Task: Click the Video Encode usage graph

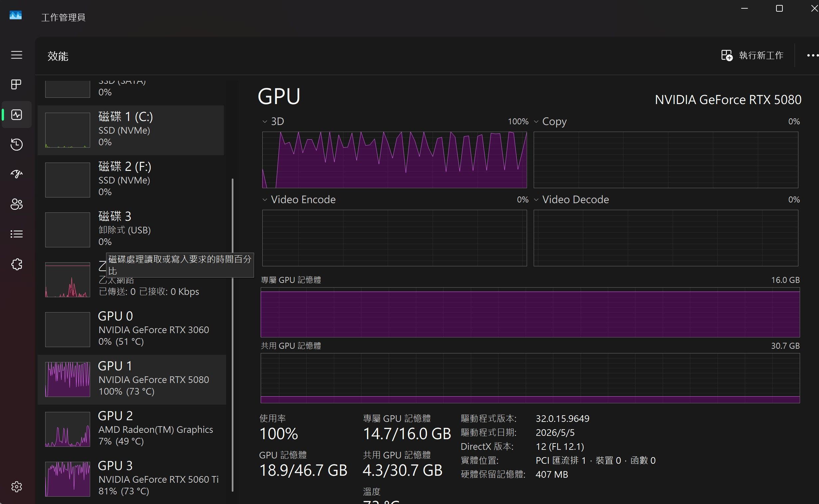Action: click(395, 238)
